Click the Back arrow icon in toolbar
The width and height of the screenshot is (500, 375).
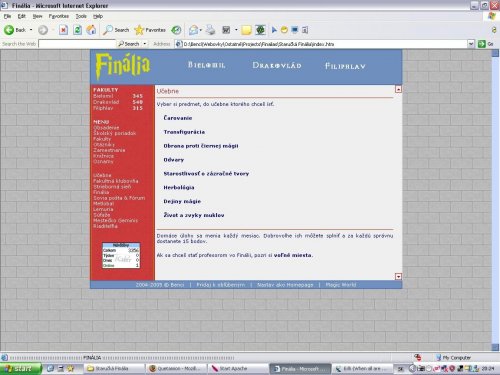9,30
